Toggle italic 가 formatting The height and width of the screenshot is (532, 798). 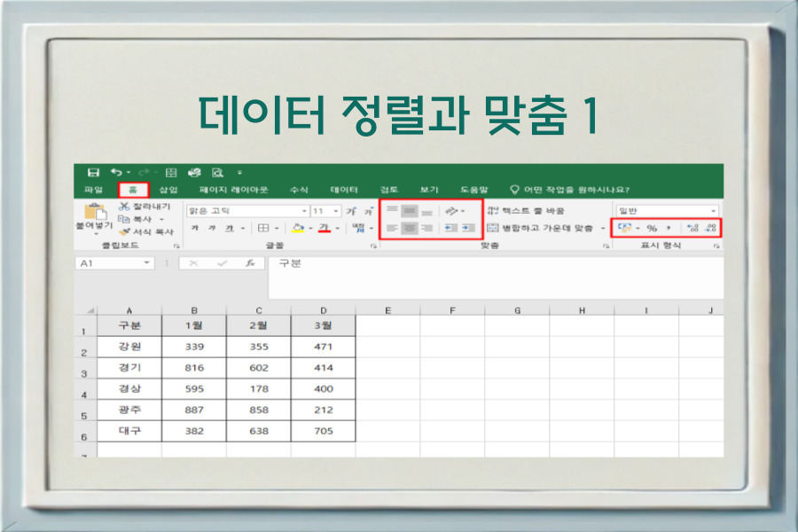point(212,228)
